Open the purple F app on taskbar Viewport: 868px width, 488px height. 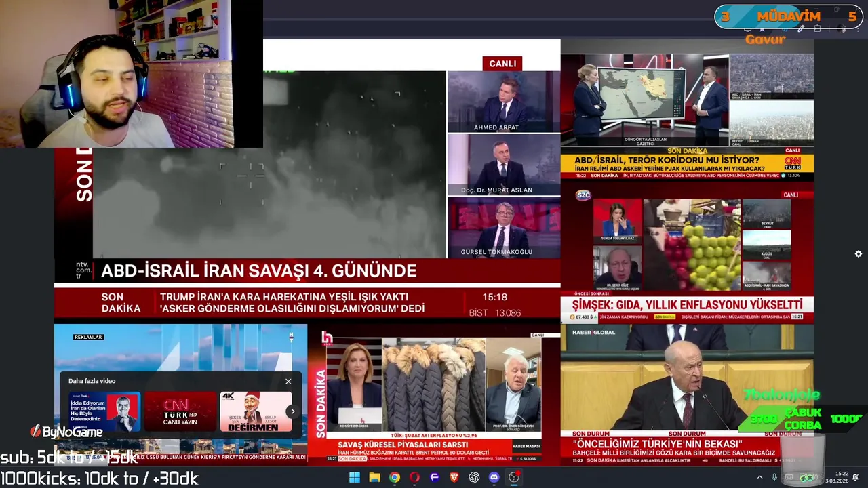pos(434,477)
